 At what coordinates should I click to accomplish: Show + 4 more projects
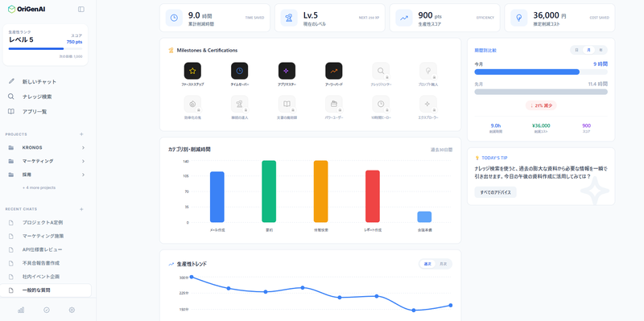[x=39, y=187]
